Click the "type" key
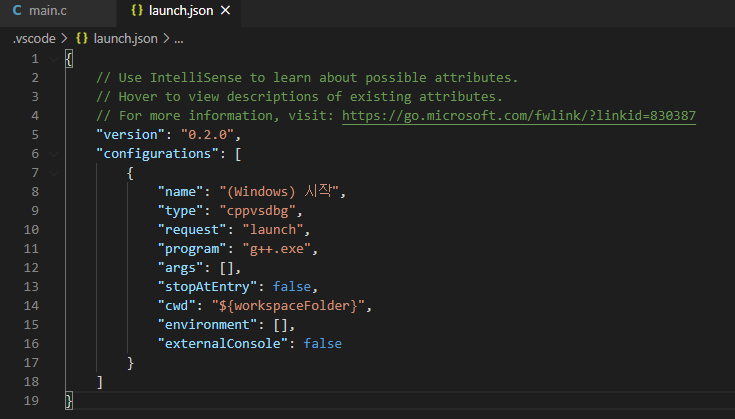The height and width of the screenshot is (419, 735). [x=180, y=211]
